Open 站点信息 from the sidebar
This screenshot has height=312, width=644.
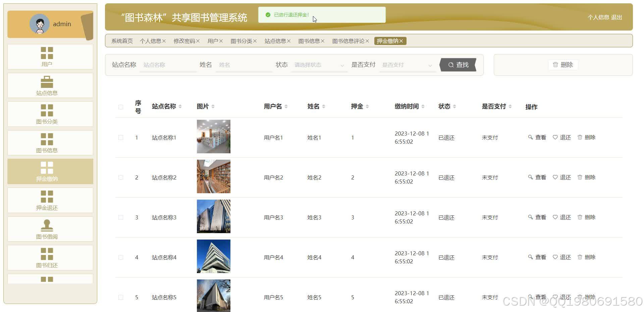[x=47, y=85]
